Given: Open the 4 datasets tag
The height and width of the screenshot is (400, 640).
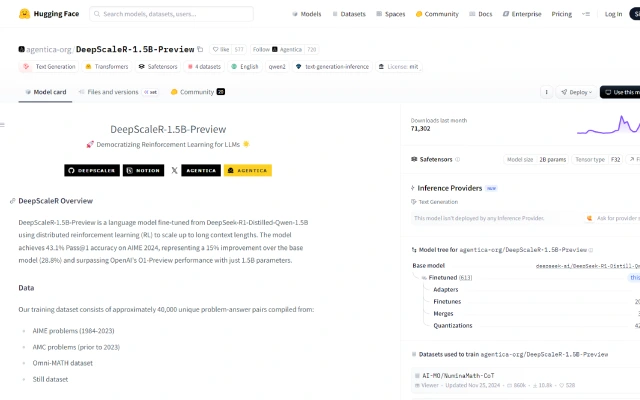Looking at the screenshot, I should 204,67.
